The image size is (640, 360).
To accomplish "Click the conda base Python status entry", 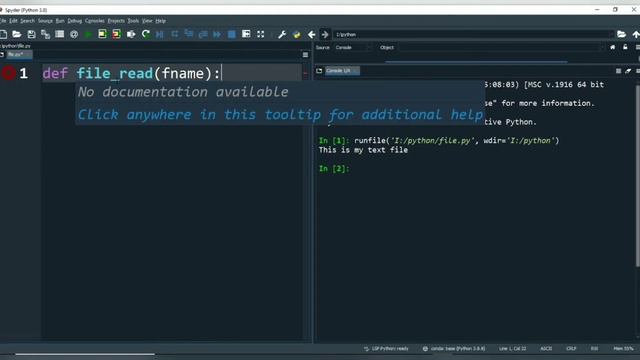I will click(x=454, y=349).
